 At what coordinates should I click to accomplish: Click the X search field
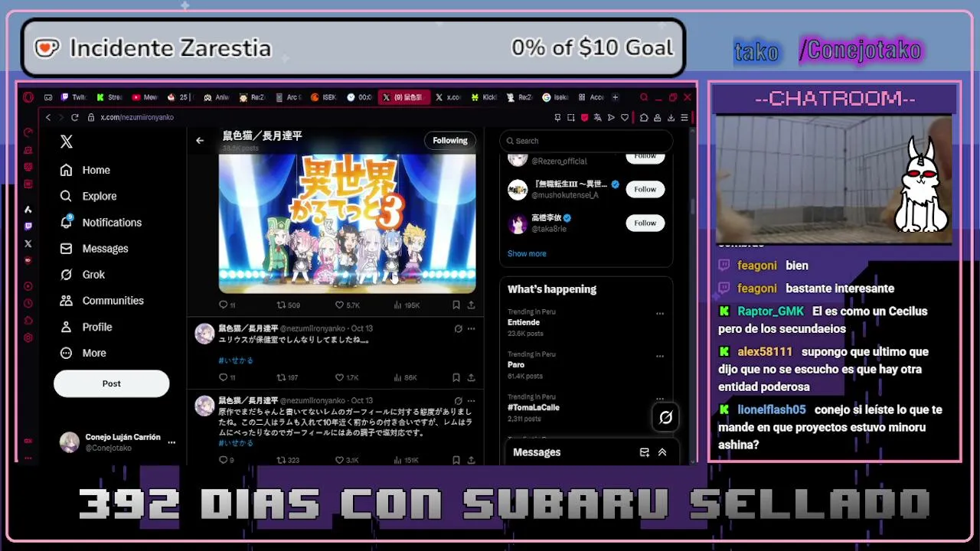pyautogui.click(x=586, y=141)
